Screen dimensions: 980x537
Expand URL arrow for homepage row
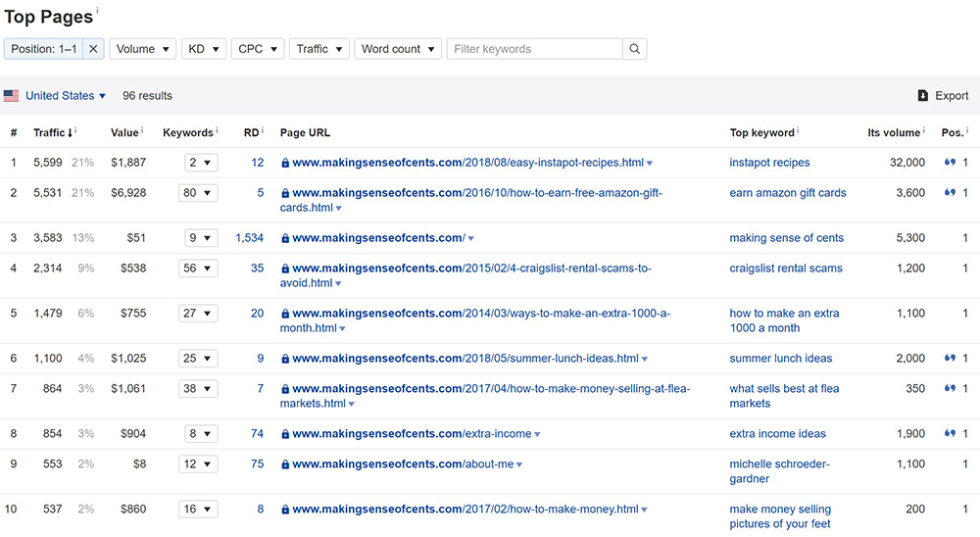click(x=470, y=239)
